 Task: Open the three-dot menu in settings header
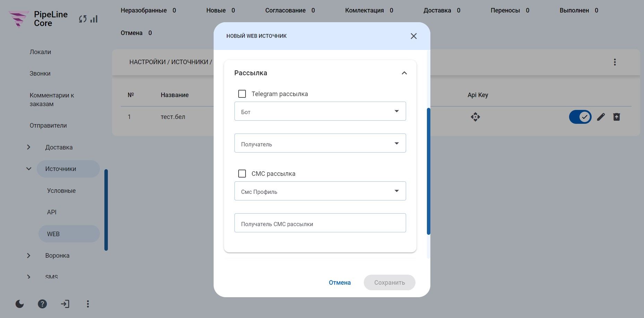(615, 62)
